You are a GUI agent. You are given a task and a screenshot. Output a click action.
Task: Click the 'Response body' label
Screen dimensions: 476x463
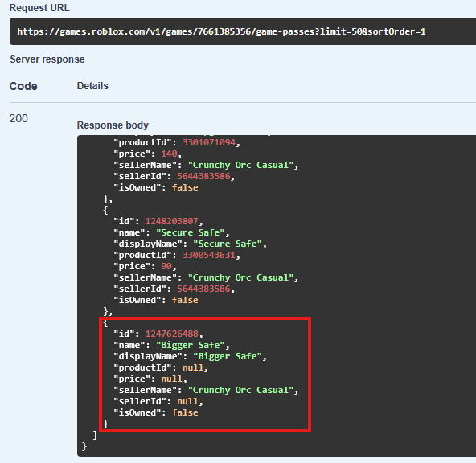[x=113, y=125]
